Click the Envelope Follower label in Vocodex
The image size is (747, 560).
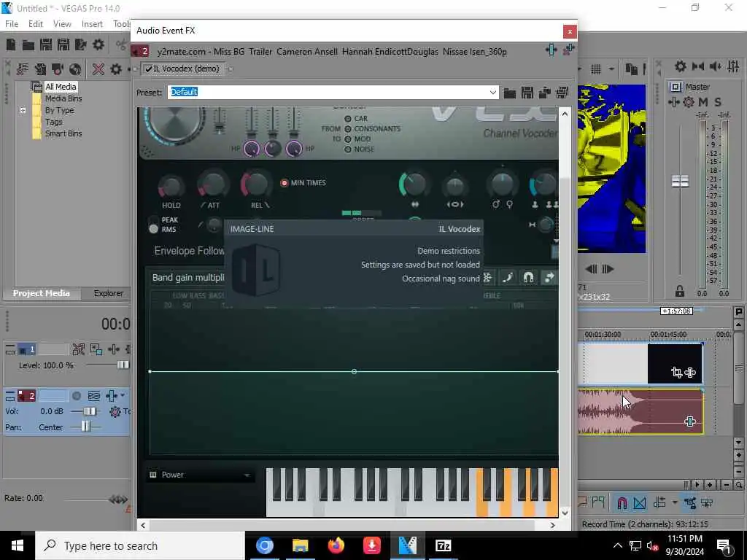tap(189, 251)
